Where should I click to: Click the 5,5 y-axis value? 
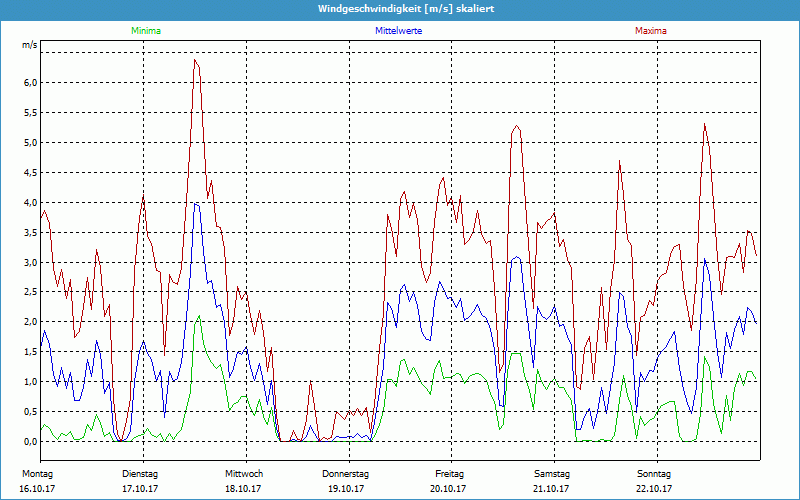coord(31,113)
